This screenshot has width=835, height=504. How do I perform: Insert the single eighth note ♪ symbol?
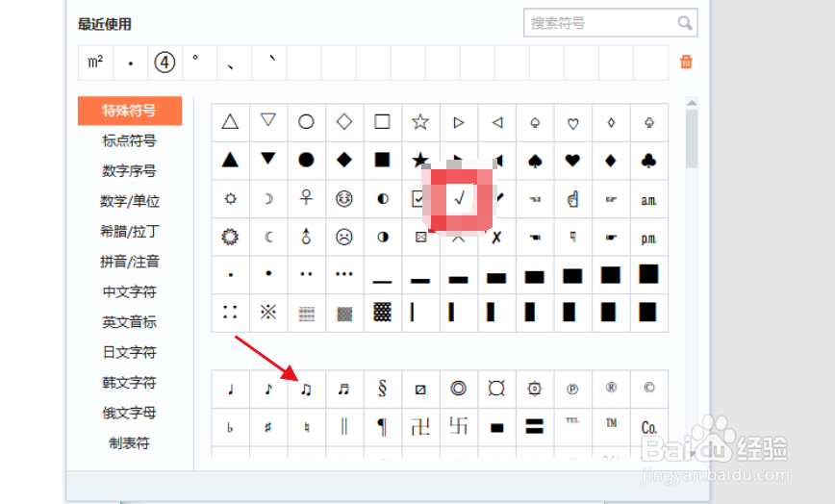pyautogui.click(x=268, y=390)
